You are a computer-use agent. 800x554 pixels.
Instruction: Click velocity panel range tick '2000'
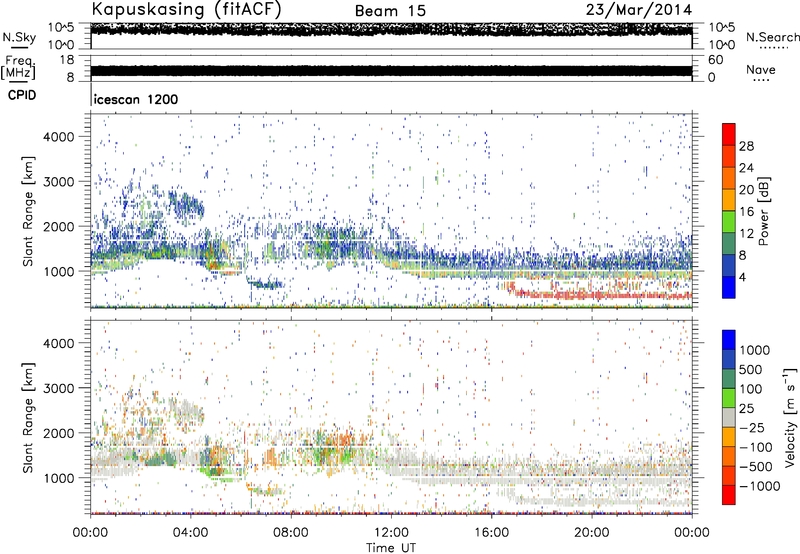[x=59, y=433]
